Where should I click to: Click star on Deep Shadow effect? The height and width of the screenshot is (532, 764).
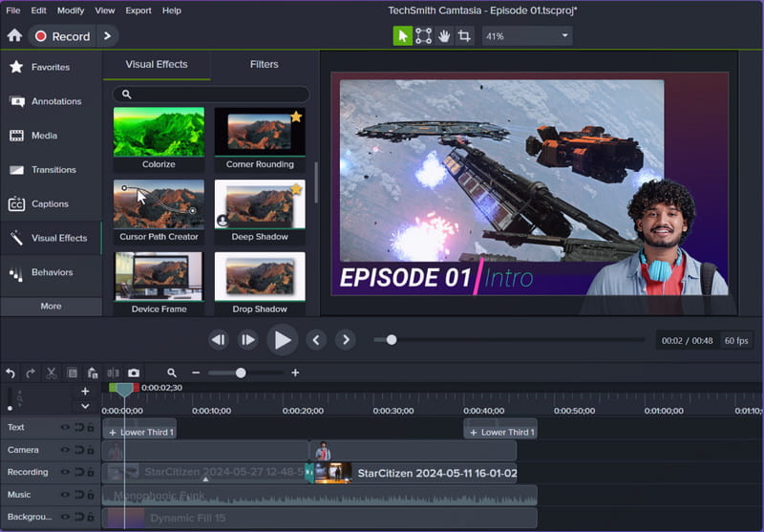point(296,189)
